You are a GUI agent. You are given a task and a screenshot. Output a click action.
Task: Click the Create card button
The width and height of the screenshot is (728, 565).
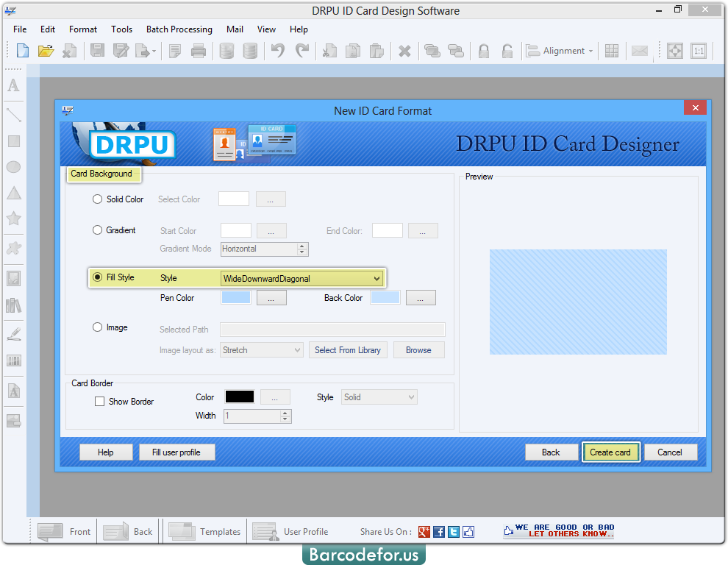(611, 452)
